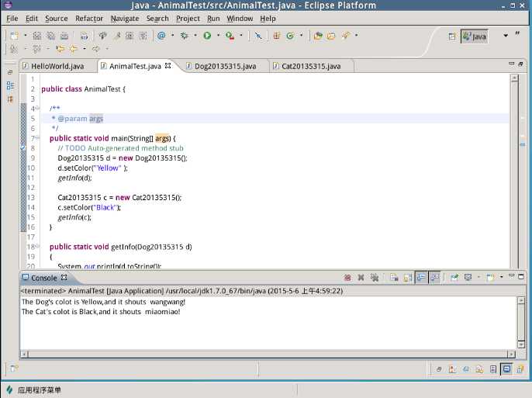Click the New wizard toolbar icon
Screen dimensions: 532x398
click(x=14, y=36)
